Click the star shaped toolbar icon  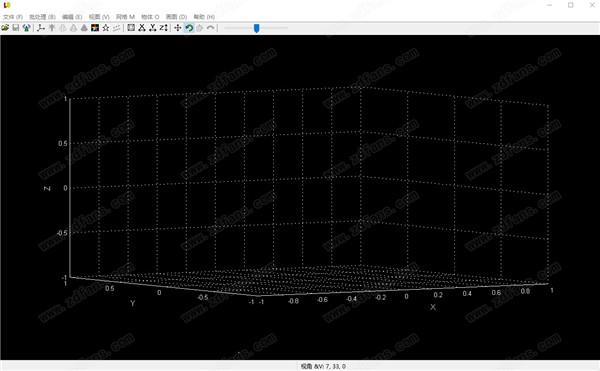106,28
